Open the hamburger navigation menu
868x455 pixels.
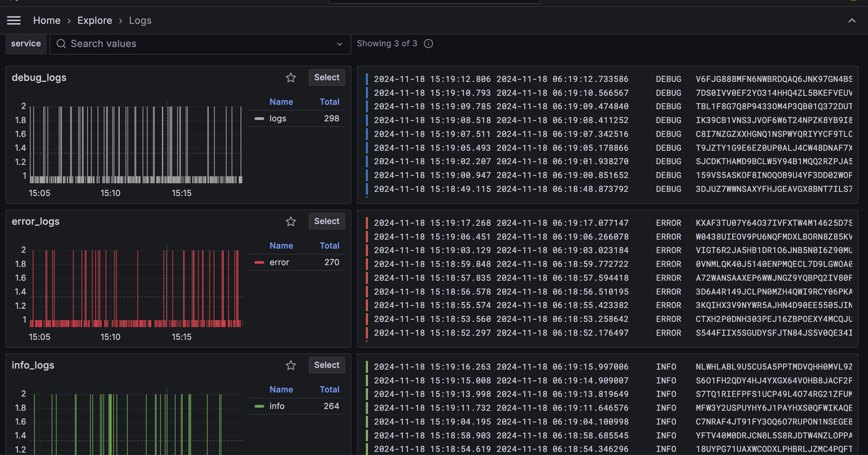click(14, 20)
